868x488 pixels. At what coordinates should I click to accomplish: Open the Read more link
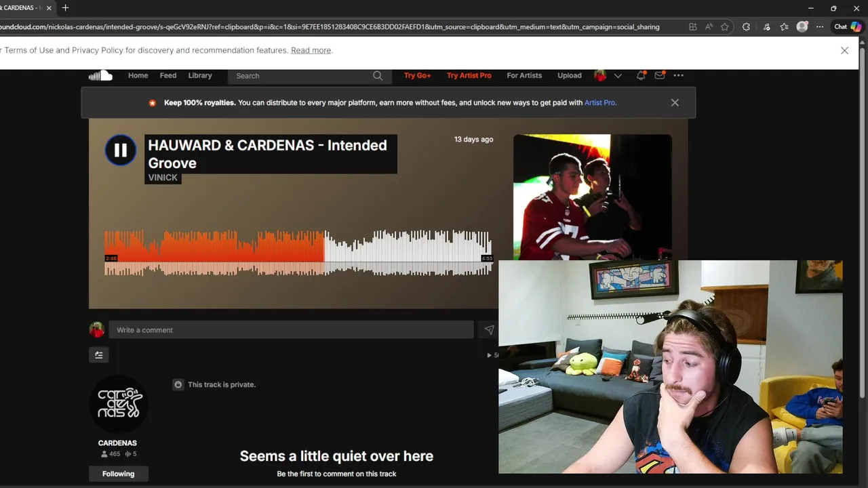point(311,50)
